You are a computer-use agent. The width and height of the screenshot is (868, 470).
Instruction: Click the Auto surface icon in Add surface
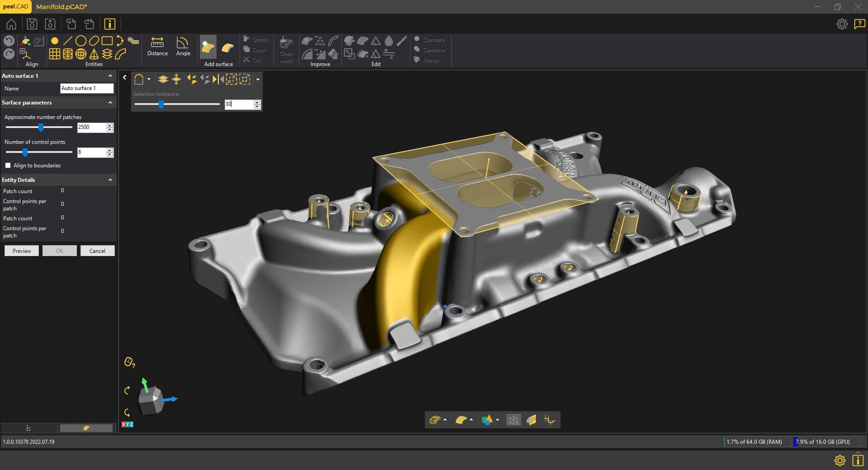pyautogui.click(x=208, y=47)
